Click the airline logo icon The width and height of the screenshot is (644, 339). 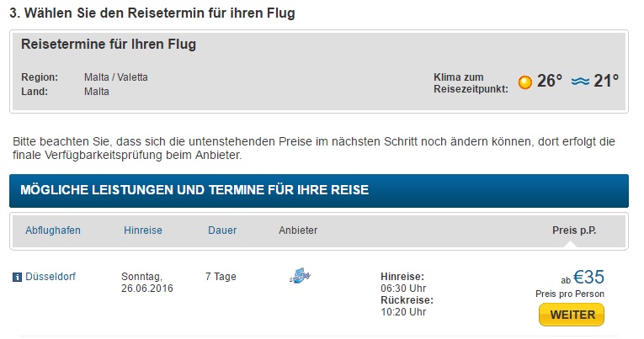pos(301,275)
